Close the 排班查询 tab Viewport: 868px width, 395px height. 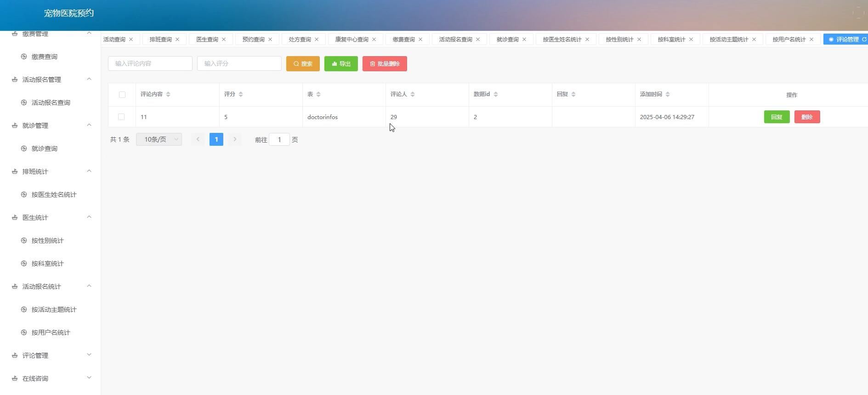pyautogui.click(x=177, y=40)
